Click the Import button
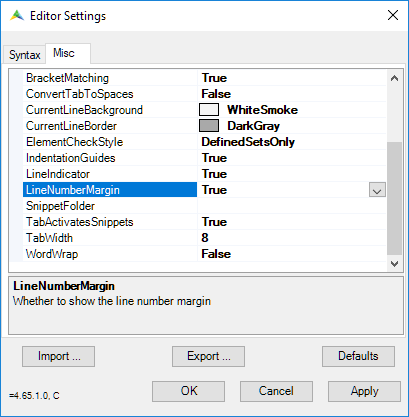This screenshot has height=417, width=409. (58, 356)
